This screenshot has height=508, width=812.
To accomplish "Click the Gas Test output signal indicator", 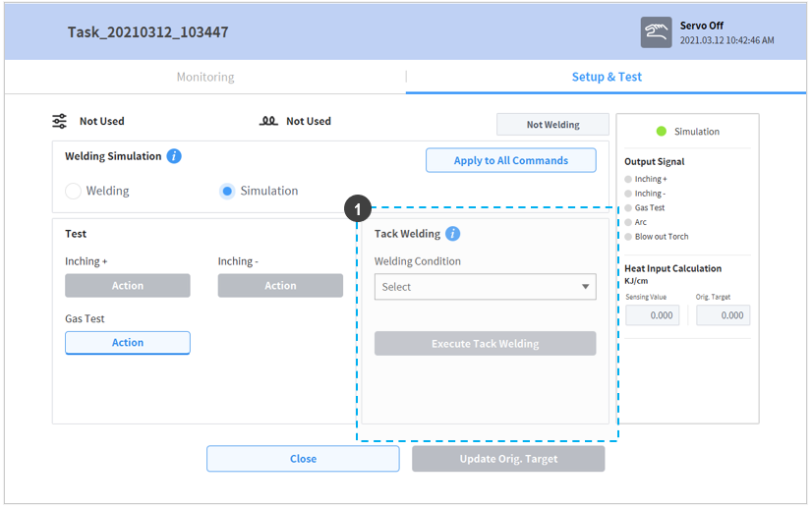I will pos(628,208).
